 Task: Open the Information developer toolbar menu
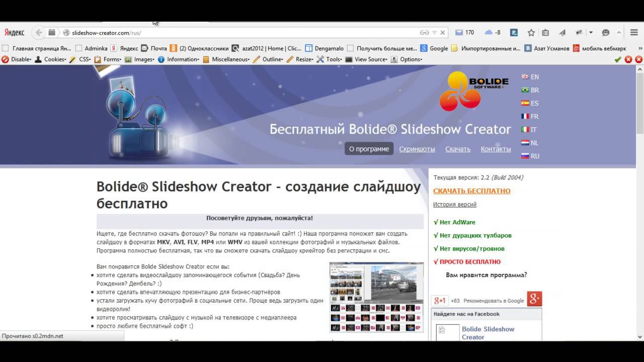[179, 59]
